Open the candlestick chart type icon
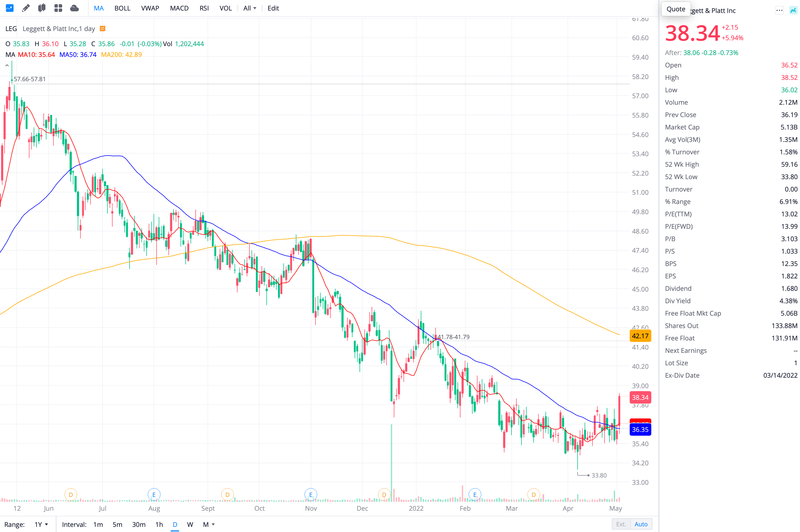 pyautogui.click(x=42, y=8)
